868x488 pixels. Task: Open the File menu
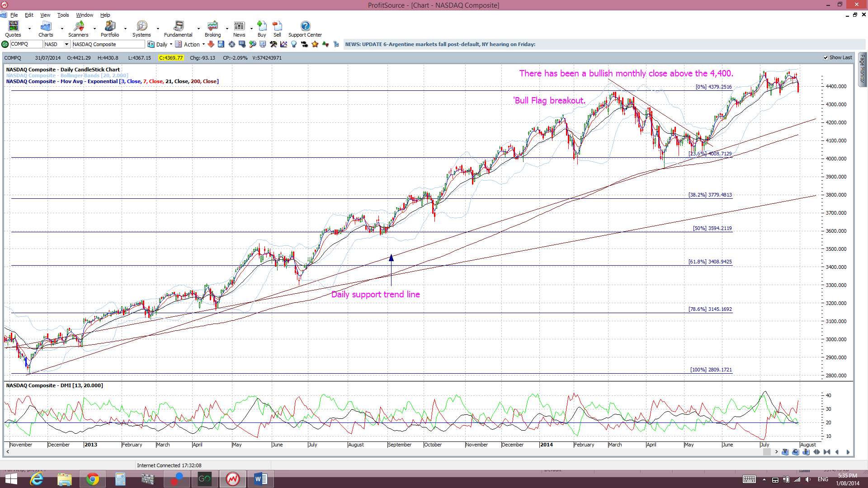point(14,15)
